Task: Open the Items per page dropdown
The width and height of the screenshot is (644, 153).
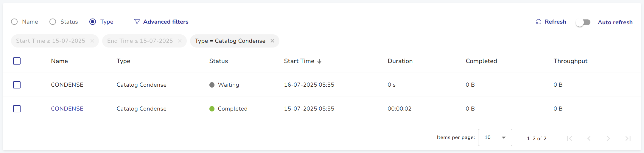Action: (x=495, y=137)
